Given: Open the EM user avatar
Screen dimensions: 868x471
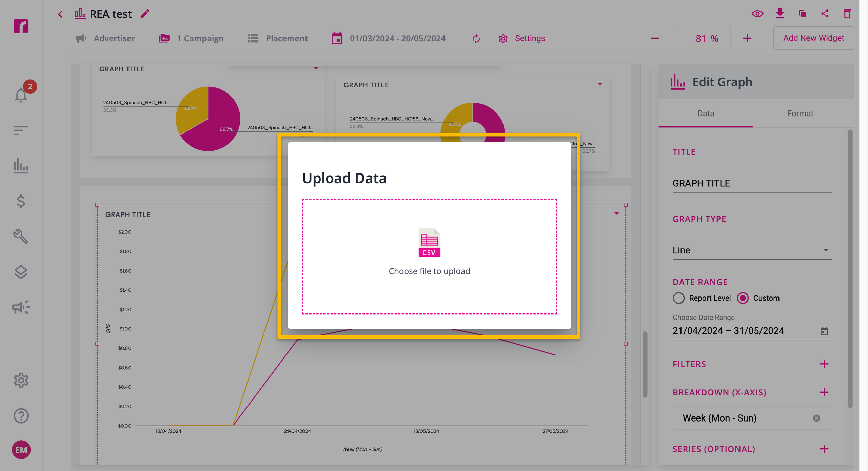Looking at the screenshot, I should (21, 450).
